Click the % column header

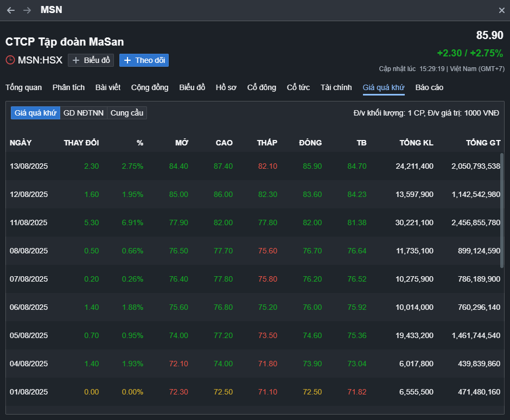(x=140, y=143)
